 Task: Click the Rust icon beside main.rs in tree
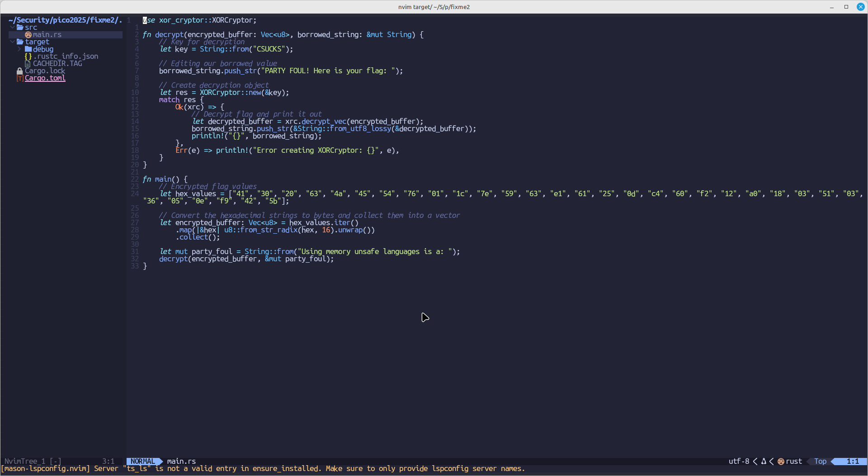point(28,35)
